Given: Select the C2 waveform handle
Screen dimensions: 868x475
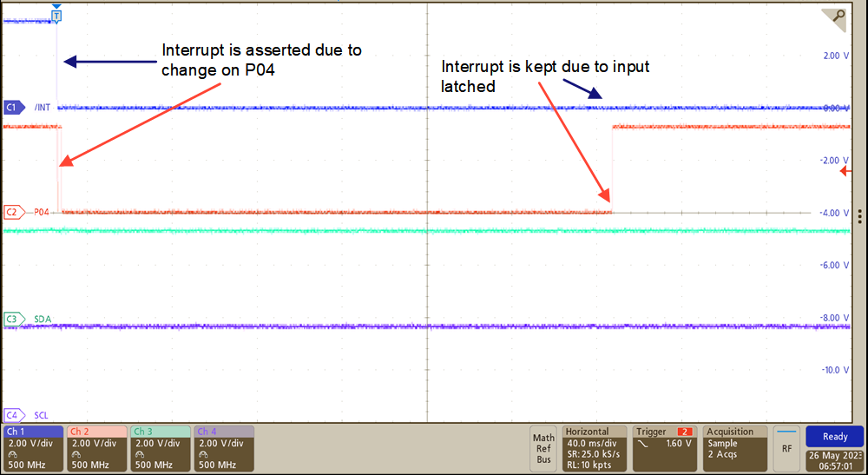Looking at the screenshot, I should (12, 211).
